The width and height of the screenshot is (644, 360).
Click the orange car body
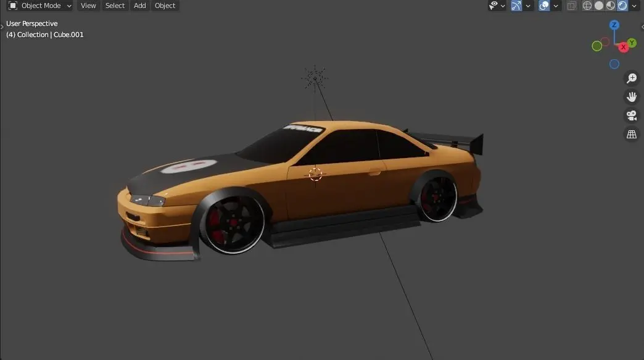[337, 189]
